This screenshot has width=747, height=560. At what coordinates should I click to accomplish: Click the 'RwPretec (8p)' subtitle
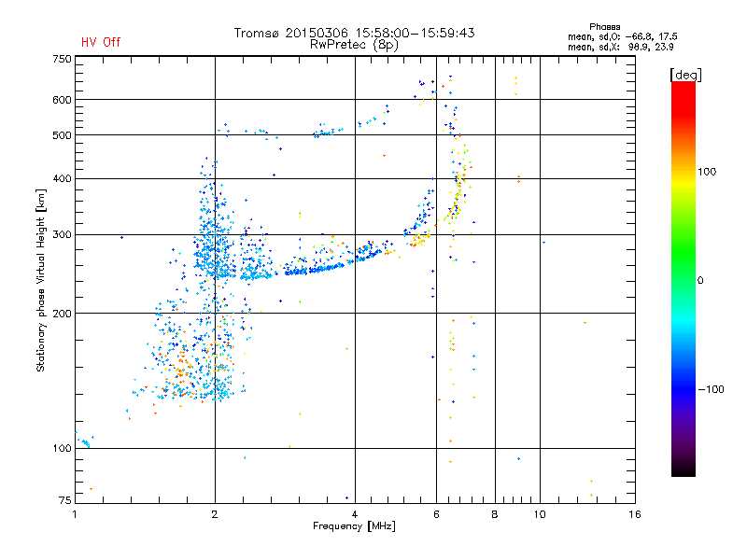[x=354, y=45]
